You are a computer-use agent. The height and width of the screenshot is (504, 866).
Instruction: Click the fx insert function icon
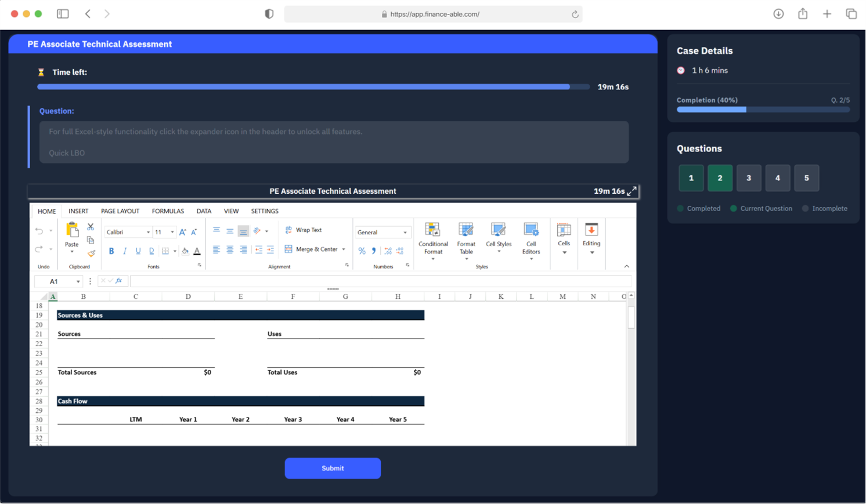click(x=119, y=281)
